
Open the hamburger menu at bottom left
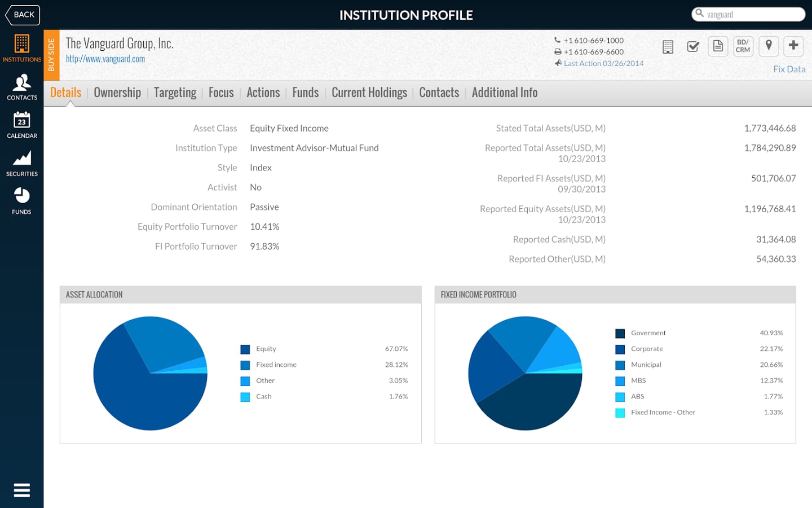[x=21, y=490]
